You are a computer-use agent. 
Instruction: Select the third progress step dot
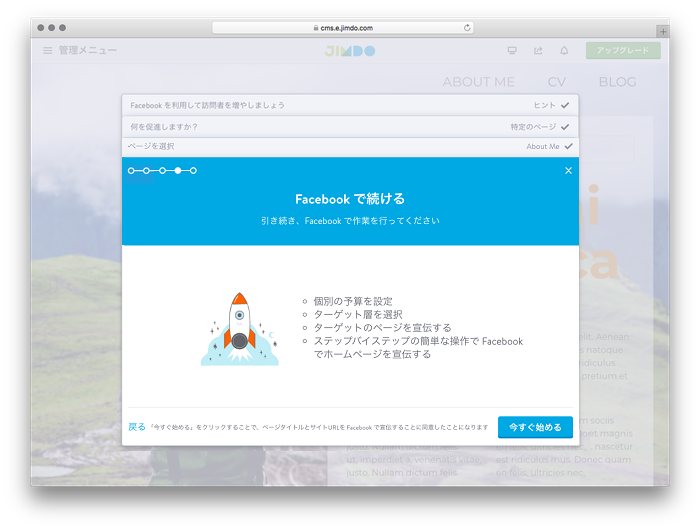(x=162, y=171)
